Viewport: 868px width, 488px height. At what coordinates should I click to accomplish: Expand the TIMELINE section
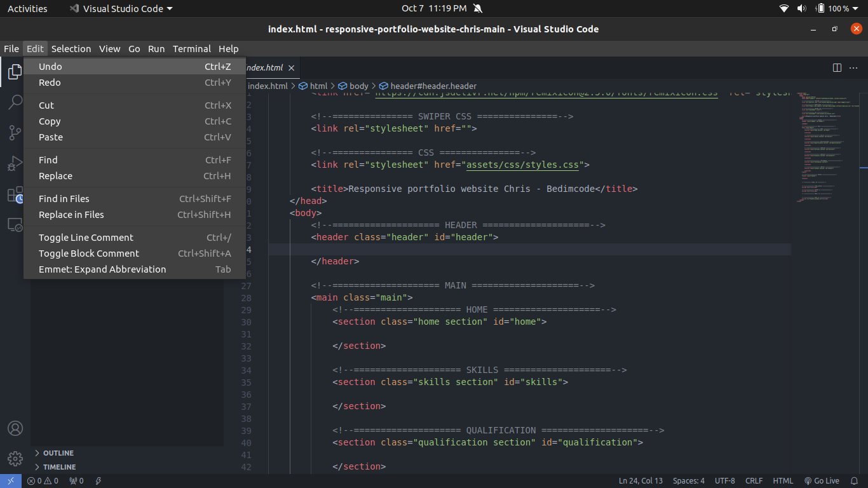click(x=59, y=466)
